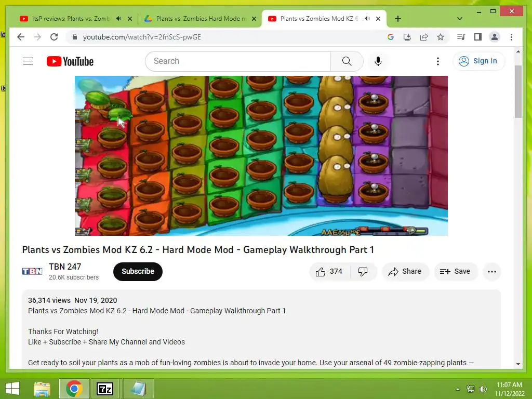Show hidden system tray icons
Image resolution: width=532 pixels, height=399 pixels.
(x=458, y=389)
